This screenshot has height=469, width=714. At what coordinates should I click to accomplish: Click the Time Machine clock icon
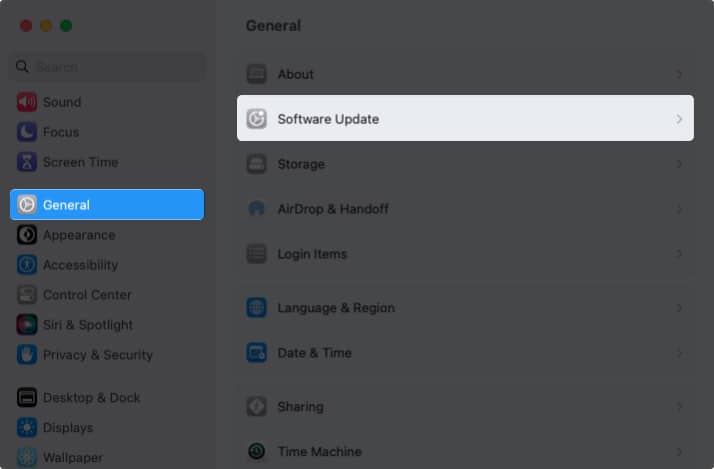256,451
